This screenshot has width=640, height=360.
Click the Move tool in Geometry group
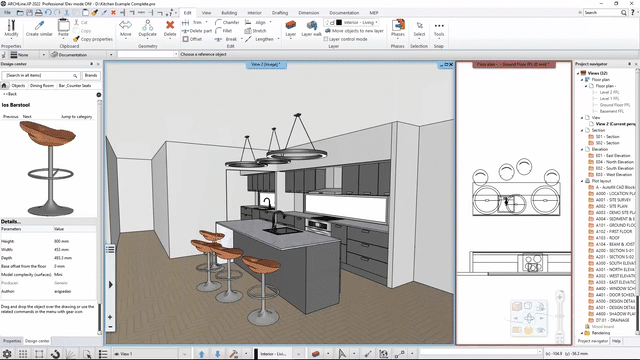coord(125,25)
